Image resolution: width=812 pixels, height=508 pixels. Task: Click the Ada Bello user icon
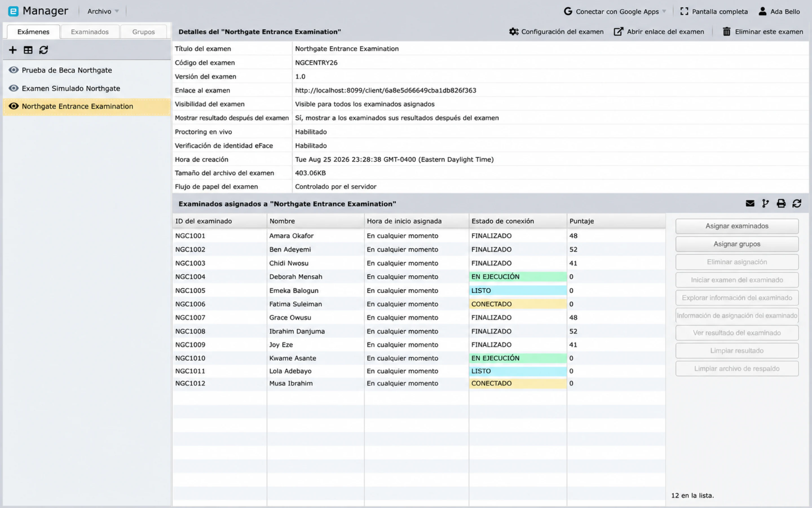coord(762,11)
